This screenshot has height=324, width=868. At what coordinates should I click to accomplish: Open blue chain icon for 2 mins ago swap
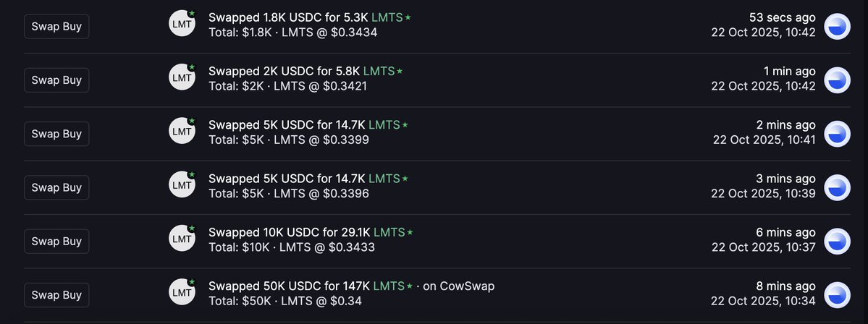pyautogui.click(x=838, y=133)
